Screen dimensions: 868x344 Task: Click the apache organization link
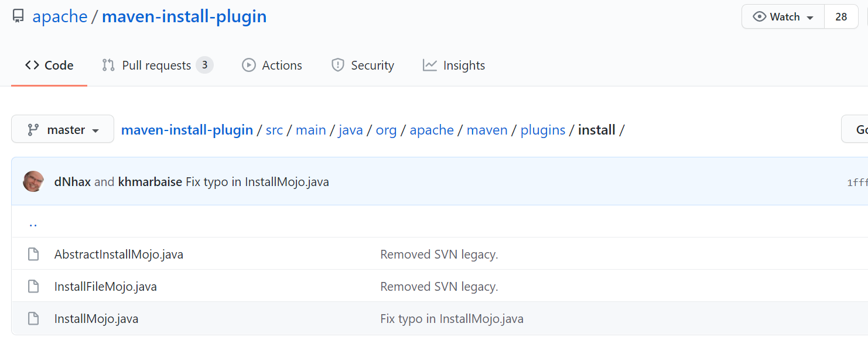tap(59, 16)
